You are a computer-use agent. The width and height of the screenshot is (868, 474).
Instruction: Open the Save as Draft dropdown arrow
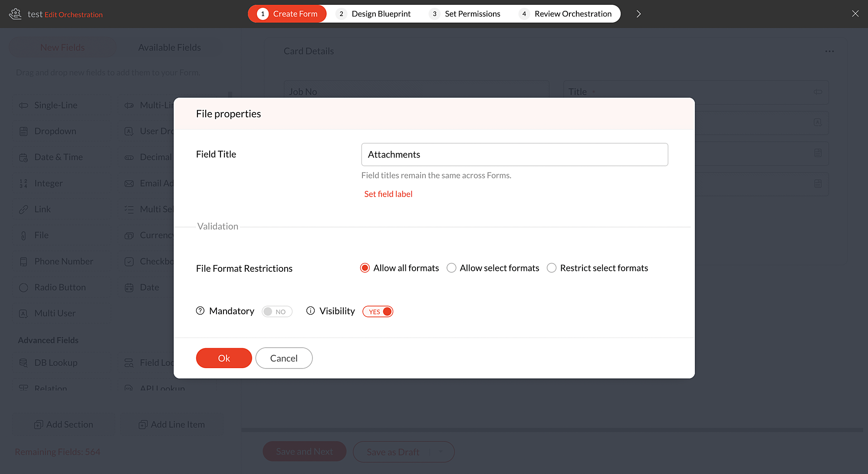[441, 452]
